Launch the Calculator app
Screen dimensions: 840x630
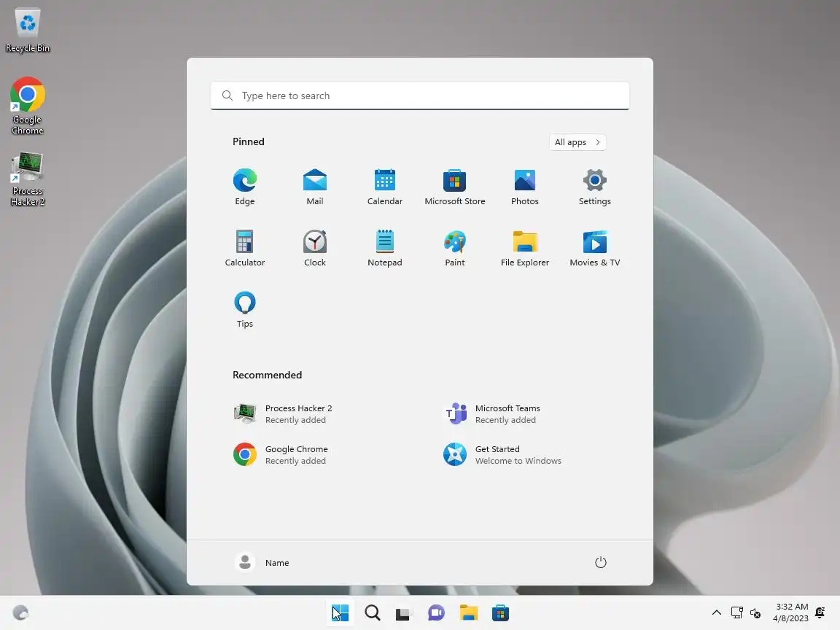pos(245,248)
